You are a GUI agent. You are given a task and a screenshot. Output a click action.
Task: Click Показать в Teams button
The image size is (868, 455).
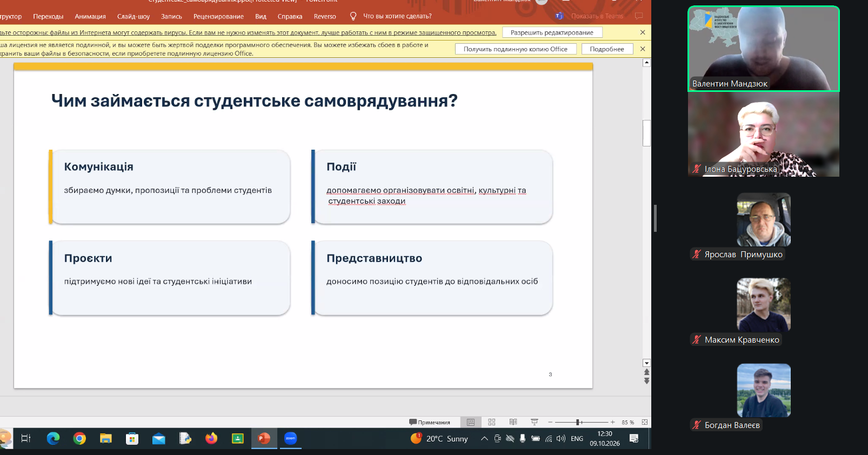click(x=590, y=16)
